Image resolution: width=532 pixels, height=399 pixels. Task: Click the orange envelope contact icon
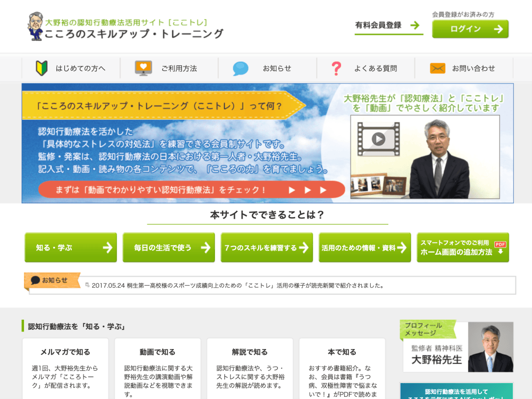click(437, 68)
